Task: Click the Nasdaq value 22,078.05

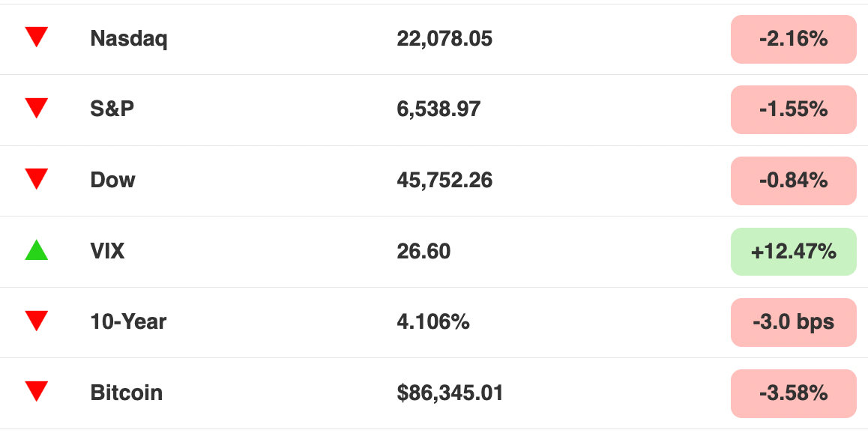Action: 444,39
